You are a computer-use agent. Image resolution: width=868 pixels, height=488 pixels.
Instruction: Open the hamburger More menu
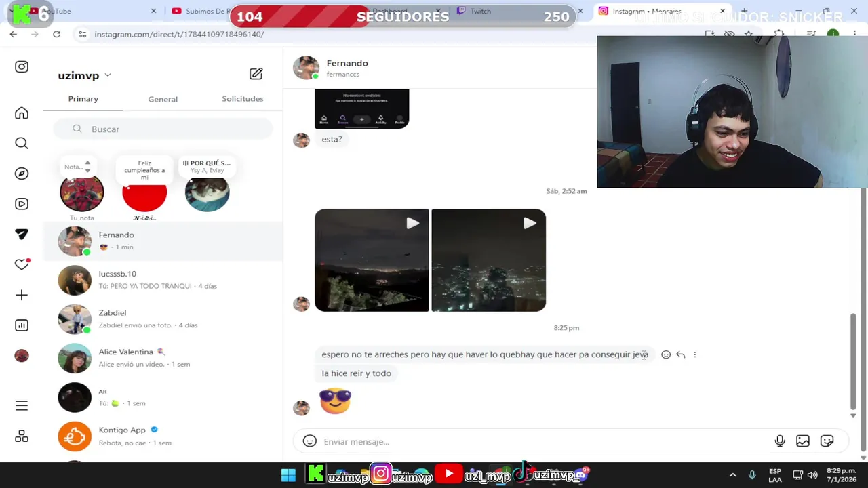22,405
